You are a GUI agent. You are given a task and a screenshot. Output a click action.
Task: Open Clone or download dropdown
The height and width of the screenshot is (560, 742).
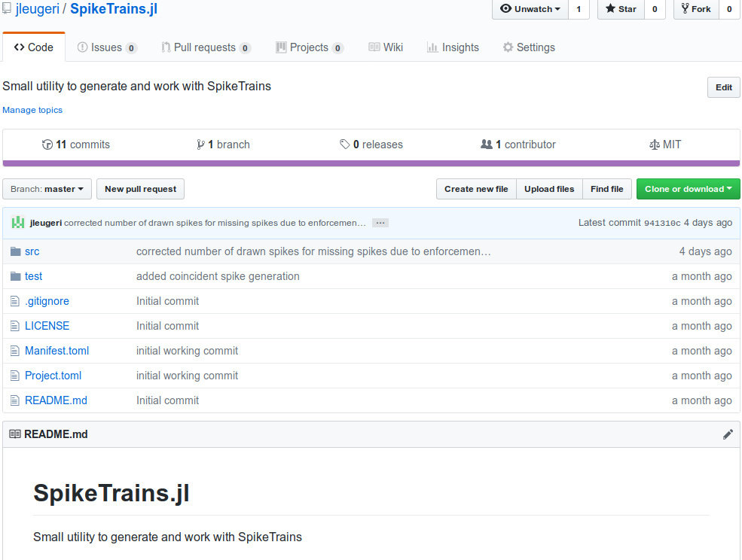[x=688, y=189]
